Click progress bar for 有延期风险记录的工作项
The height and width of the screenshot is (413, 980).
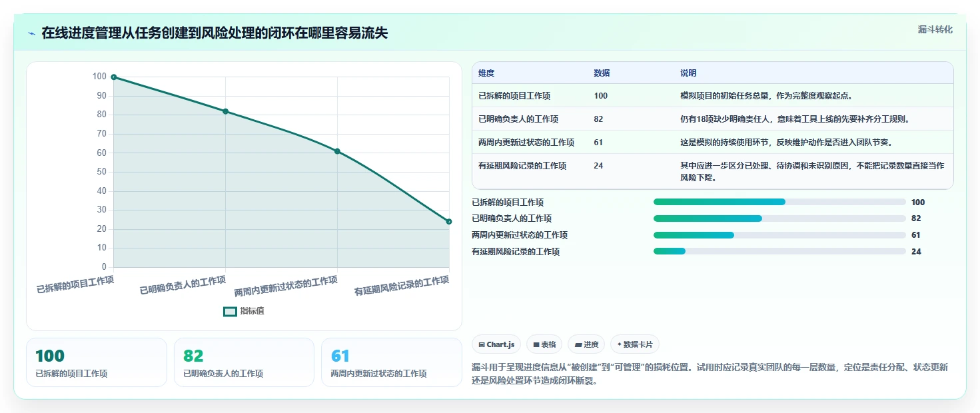point(779,251)
